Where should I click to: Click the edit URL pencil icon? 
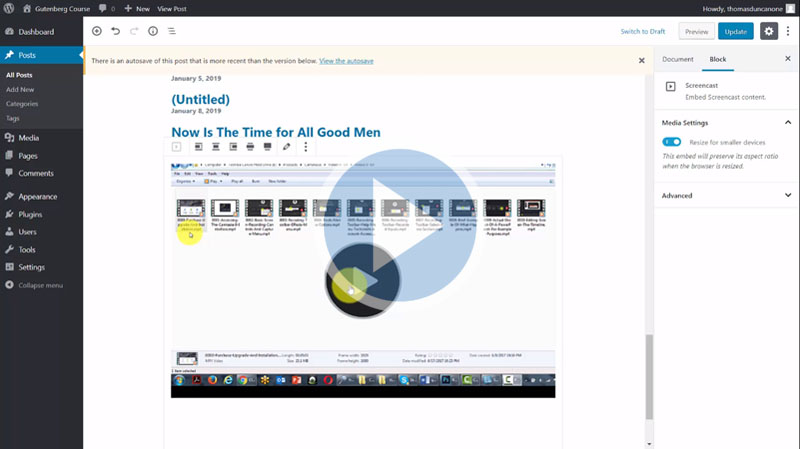coord(286,147)
